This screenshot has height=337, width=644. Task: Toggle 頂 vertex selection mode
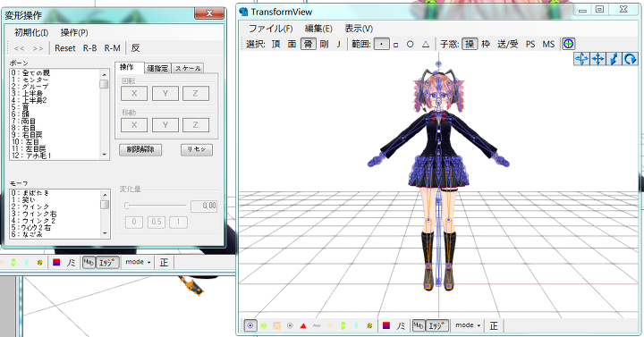(x=276, y=44)
